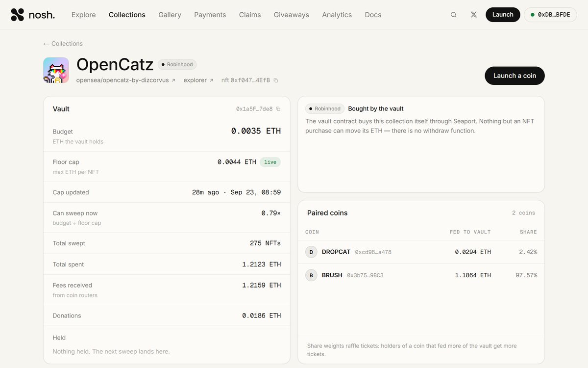Click the 1.2159 ETH fees received value

262,285
